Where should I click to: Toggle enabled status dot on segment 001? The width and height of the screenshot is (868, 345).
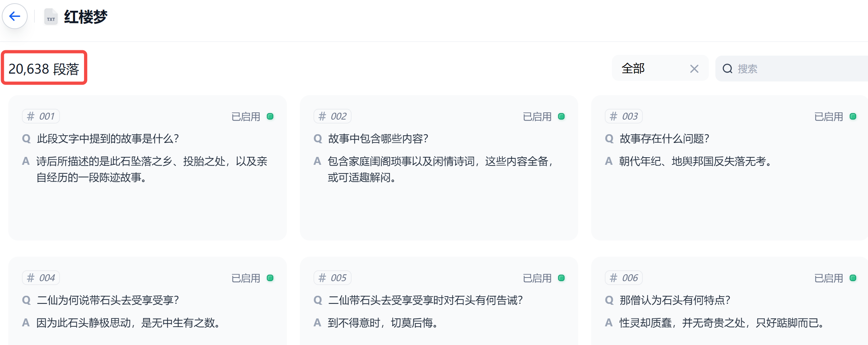pos(270,116)
